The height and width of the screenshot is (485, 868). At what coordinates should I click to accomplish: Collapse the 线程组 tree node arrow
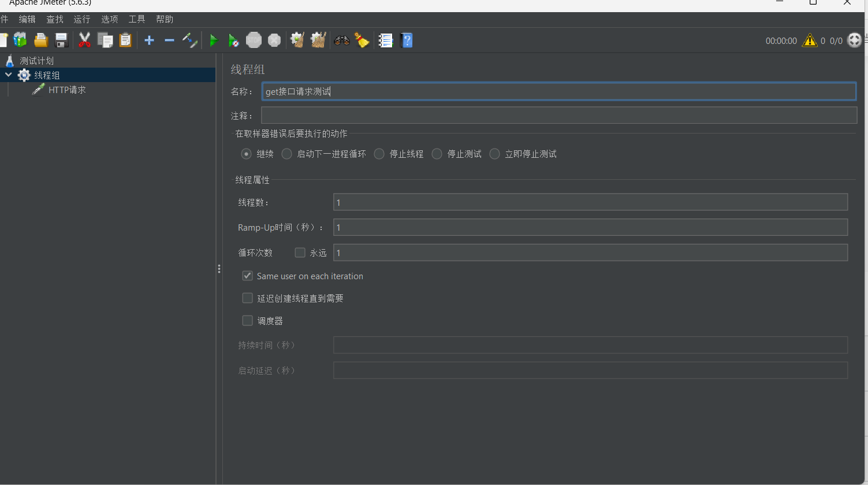[8, 75]
